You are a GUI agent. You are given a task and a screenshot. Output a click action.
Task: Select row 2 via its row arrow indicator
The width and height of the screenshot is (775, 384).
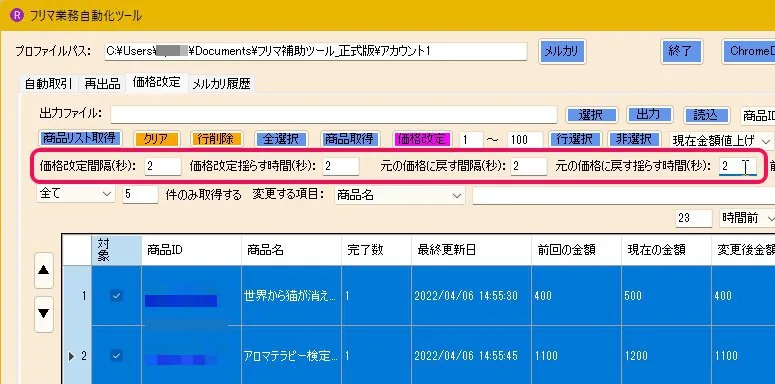(72, 356)
